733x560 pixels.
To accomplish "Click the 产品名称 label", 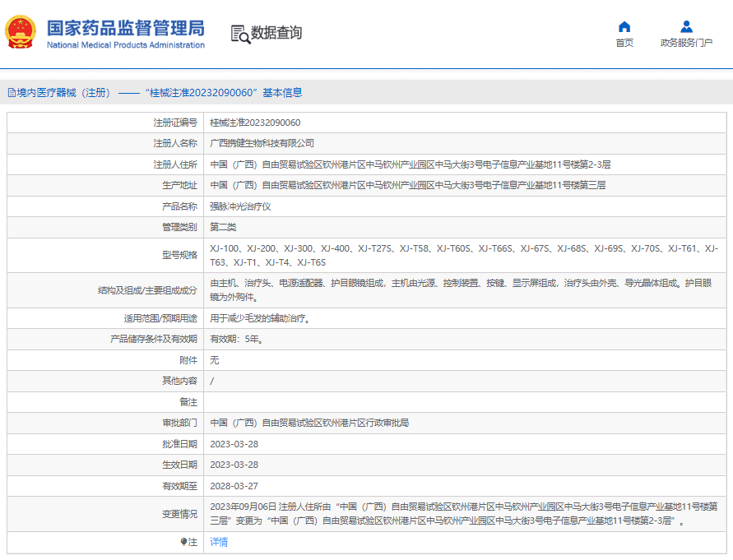I will (x=179, y=206).
